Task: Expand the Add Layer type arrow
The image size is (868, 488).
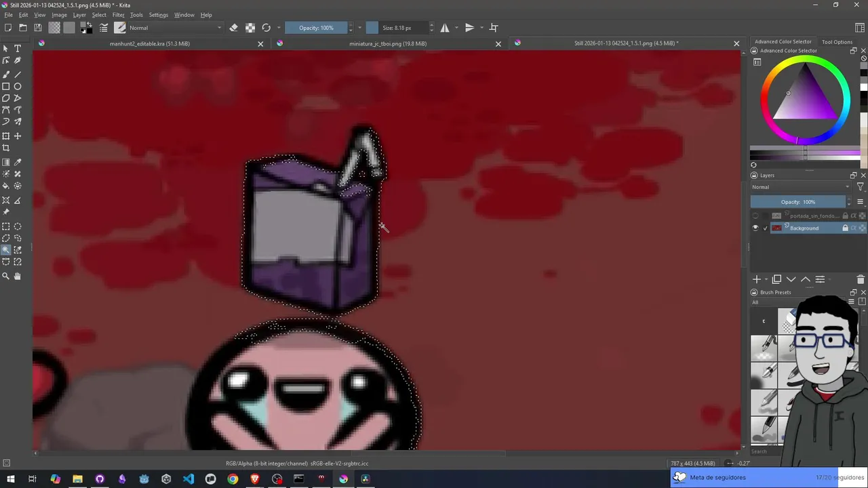Action: [766, 279]
